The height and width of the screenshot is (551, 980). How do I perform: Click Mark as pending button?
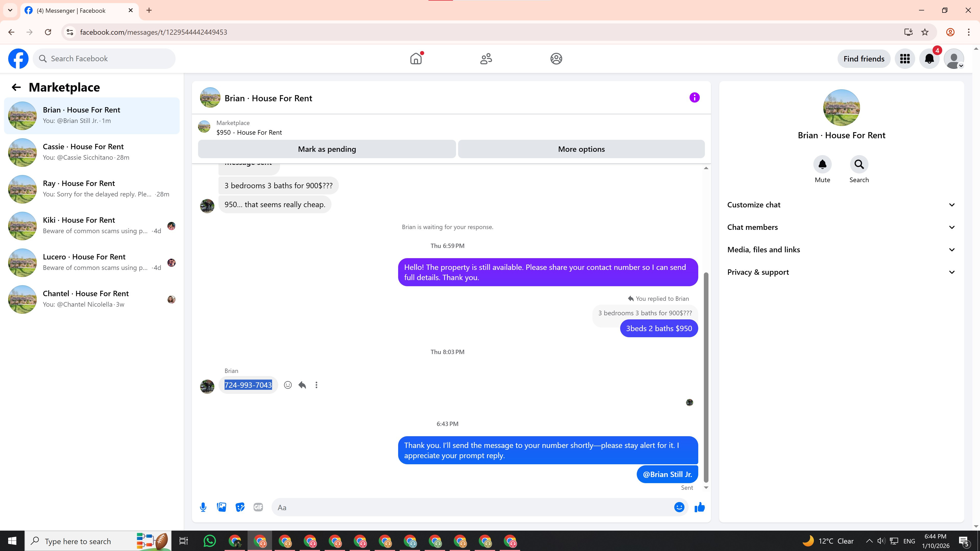point(327,149)
